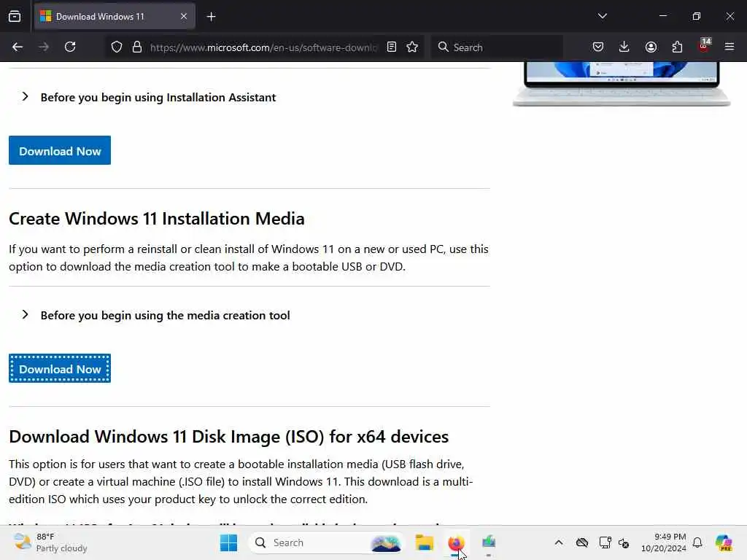This screenshot has width=747, height=560.
Task: View site security padlock info
Action: 137,47
